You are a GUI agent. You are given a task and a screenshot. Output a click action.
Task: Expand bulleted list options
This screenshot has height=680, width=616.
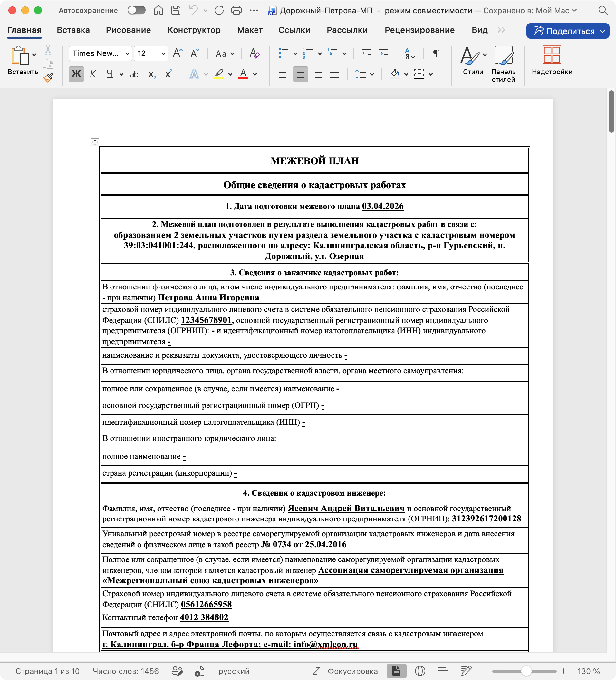(x=295, y=53)
